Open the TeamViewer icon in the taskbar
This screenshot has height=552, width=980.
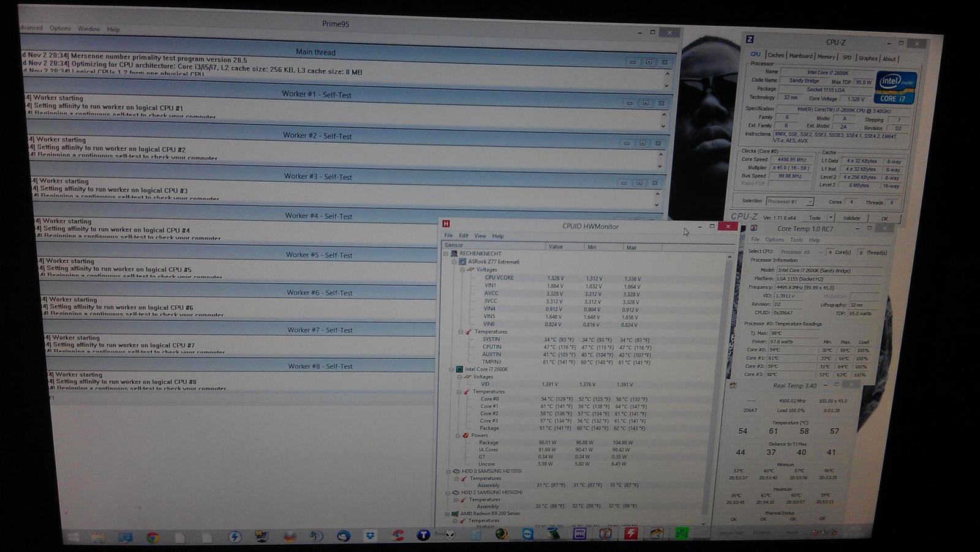pyautogui.click(x=528, y=534)
